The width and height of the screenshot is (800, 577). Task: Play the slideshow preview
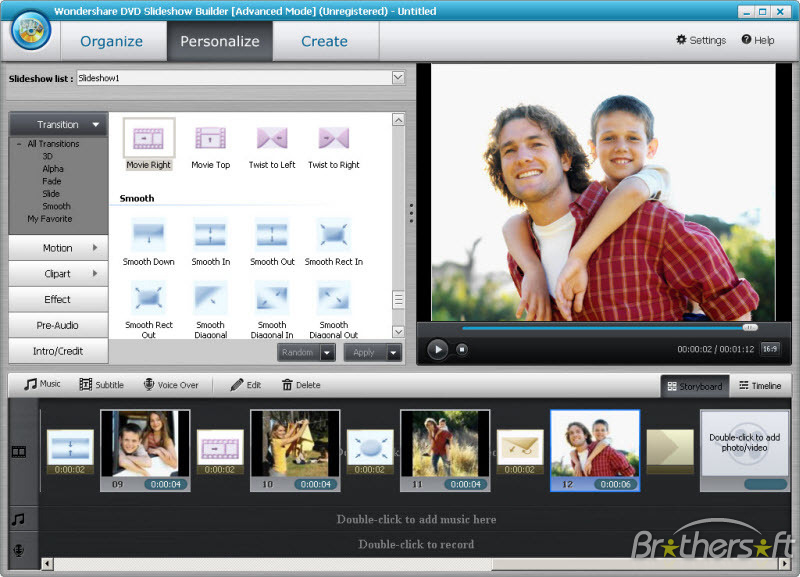pos(437,349)
